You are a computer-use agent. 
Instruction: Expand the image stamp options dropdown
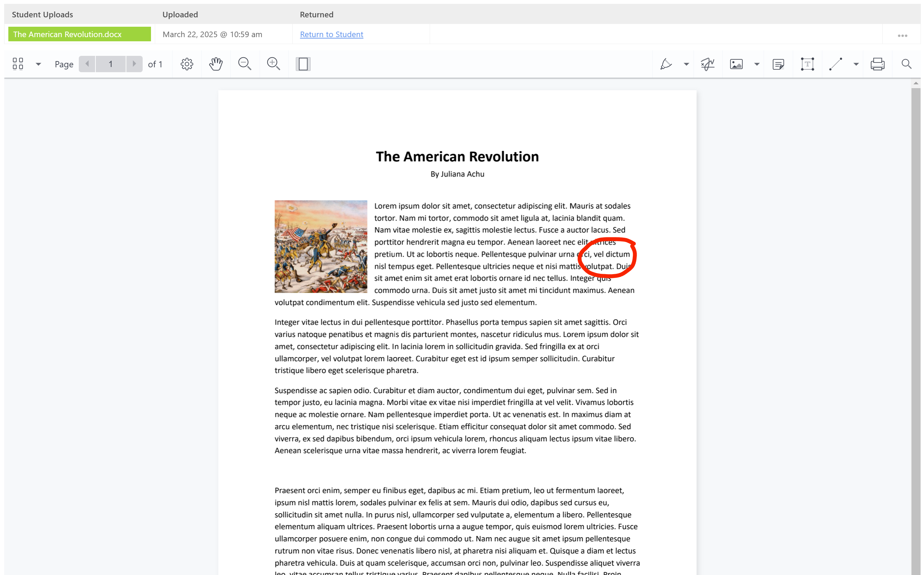pyautogui.click(x=757, y=64)
